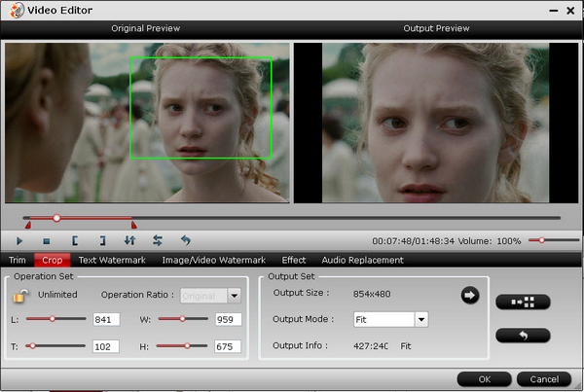Click the horizontal flip icon

click(158, 240)
